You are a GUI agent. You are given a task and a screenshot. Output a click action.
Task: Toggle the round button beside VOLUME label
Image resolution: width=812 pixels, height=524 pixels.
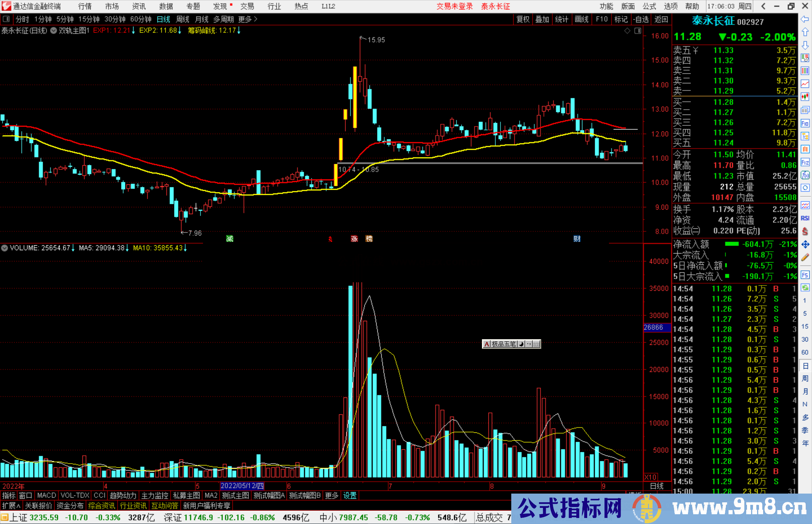pos(5,248)
